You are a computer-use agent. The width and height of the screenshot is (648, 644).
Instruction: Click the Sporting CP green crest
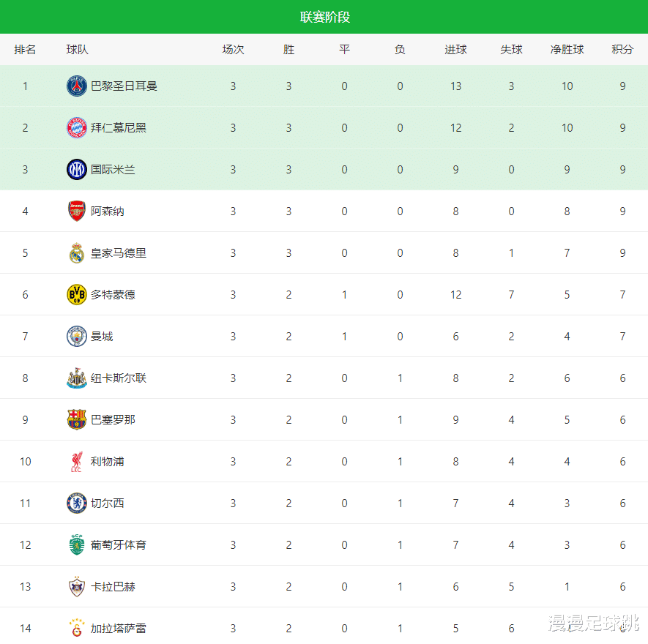point(77,545)
